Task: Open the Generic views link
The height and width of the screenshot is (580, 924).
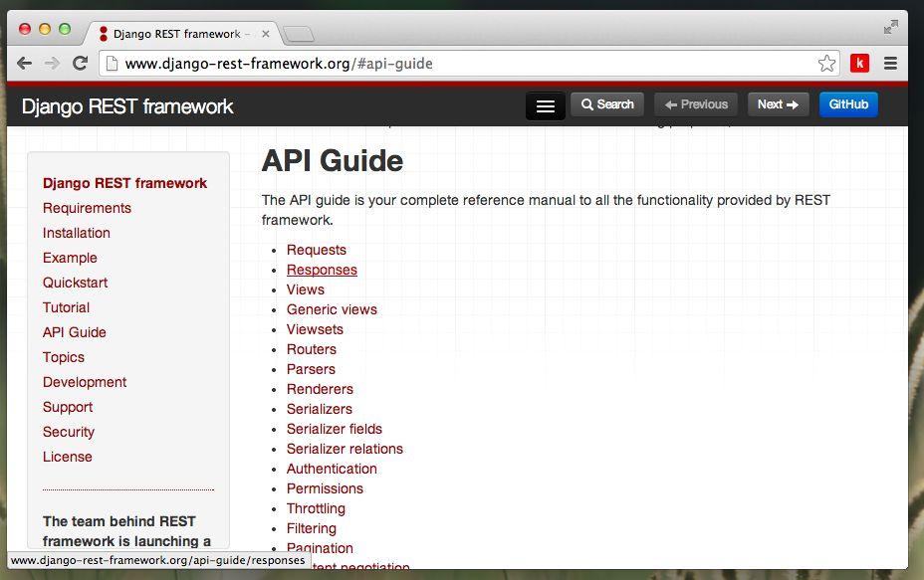Action: click(332, 309)
